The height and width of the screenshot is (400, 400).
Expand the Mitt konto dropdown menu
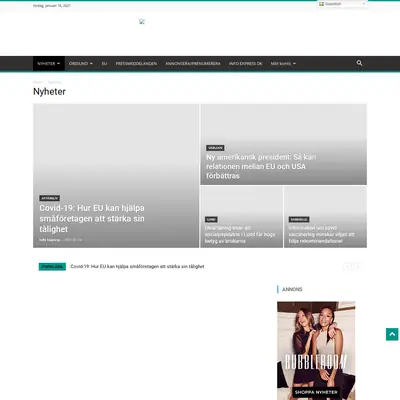pos(283,64)
